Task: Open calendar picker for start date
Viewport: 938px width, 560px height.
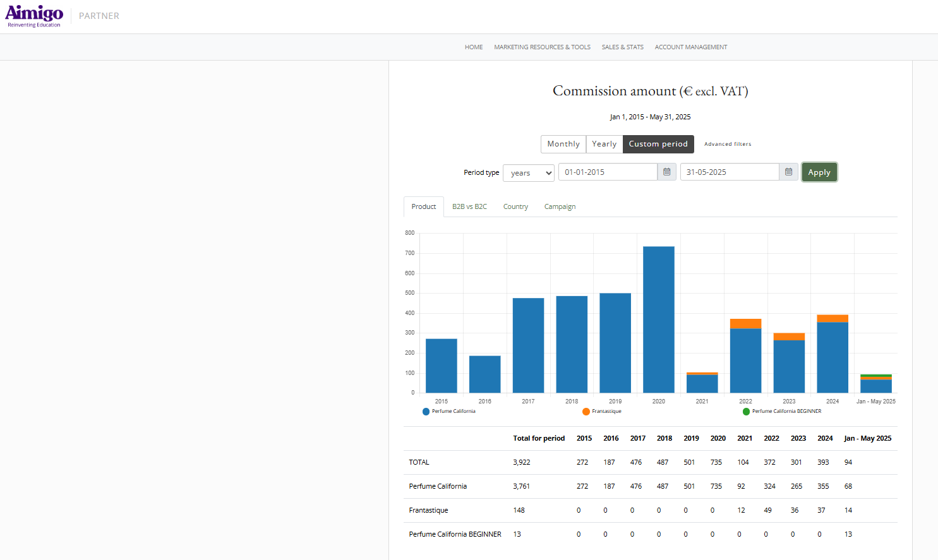Action: coord(667,172)
